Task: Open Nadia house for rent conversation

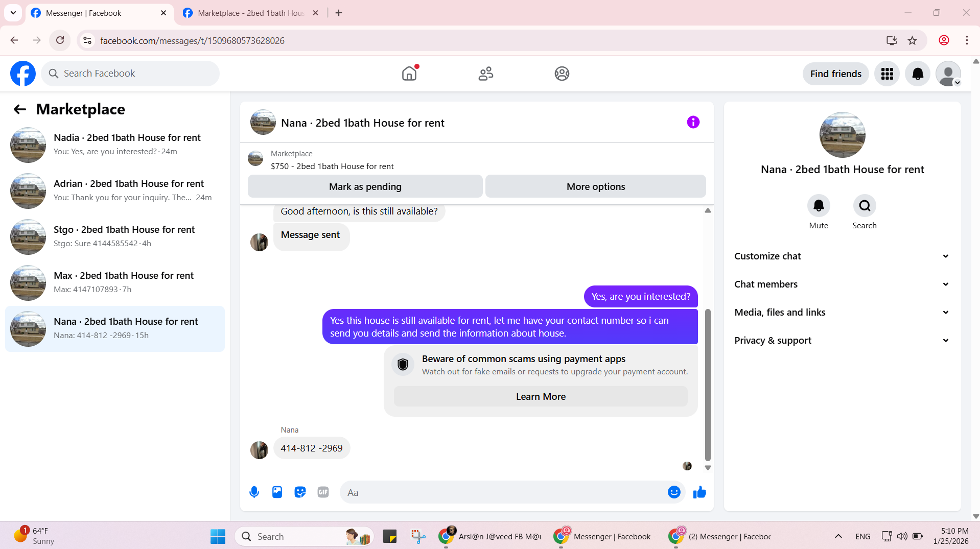Action: tap(115, 145)
